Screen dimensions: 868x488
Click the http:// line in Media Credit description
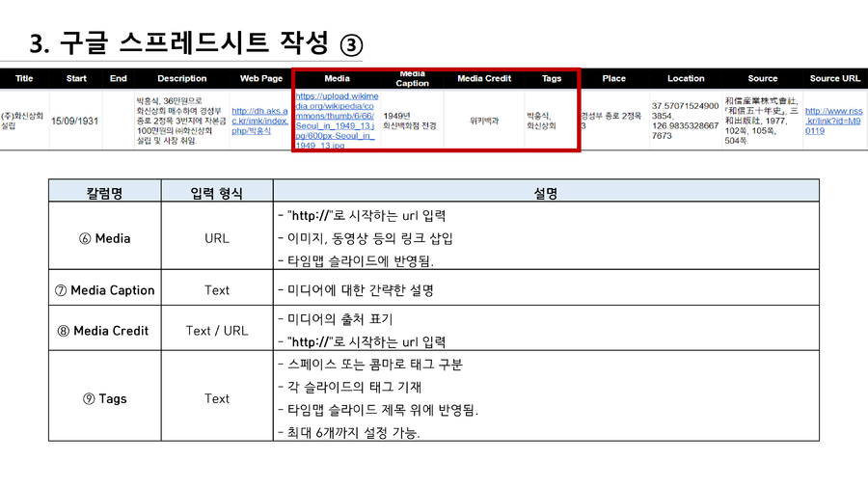[362, 342]
